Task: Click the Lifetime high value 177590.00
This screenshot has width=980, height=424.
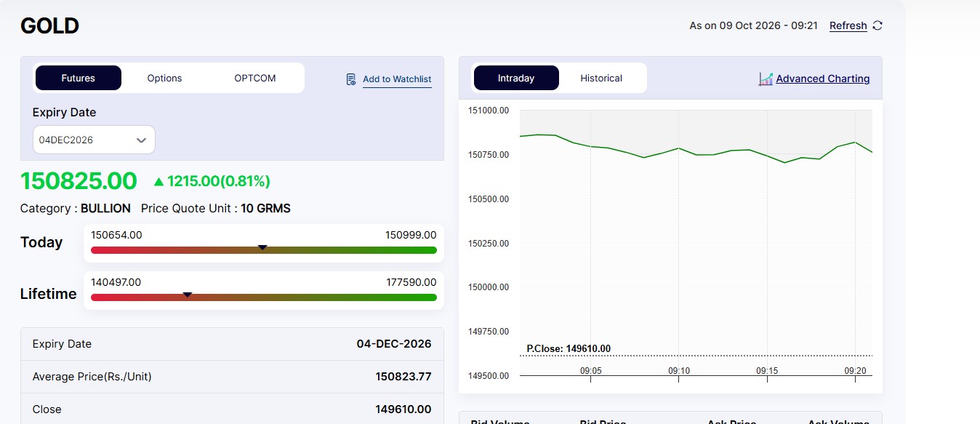Action: coord(411,282)
